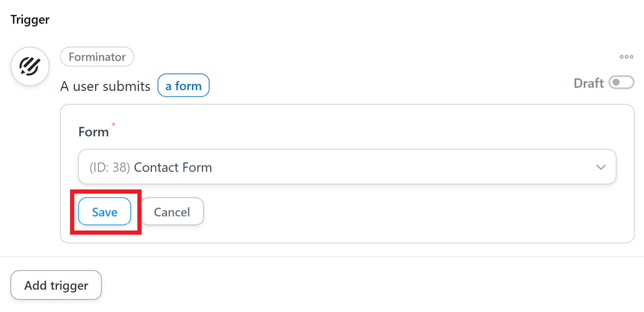The height and width of the screenshot is (312, 644).
Task: Open the three-dot trigger options menu
Action: [627, 57]
